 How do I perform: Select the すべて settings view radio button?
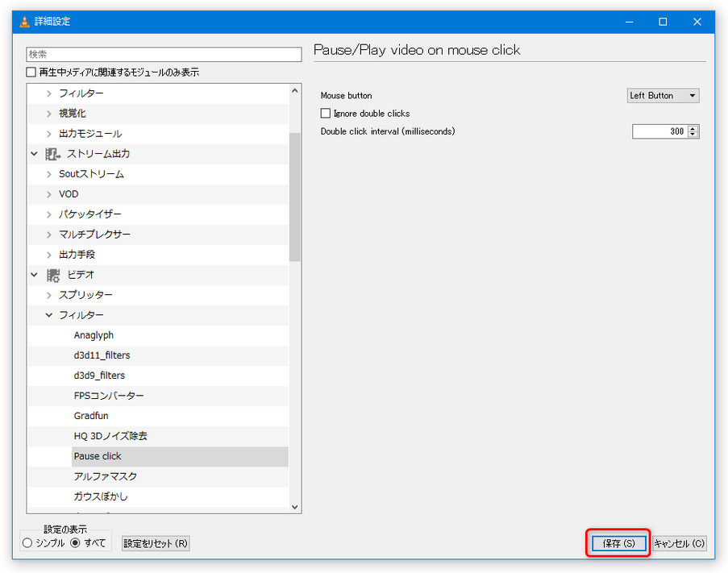(x=75, y=543)
